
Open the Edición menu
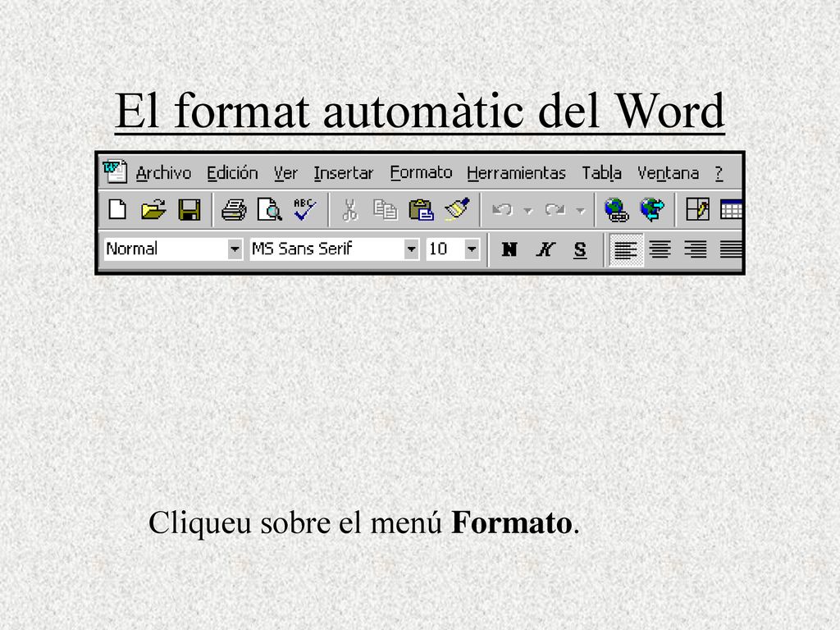[232, 173]
